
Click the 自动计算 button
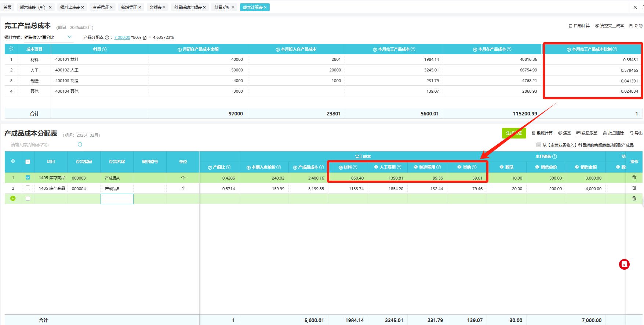[579, 26]
